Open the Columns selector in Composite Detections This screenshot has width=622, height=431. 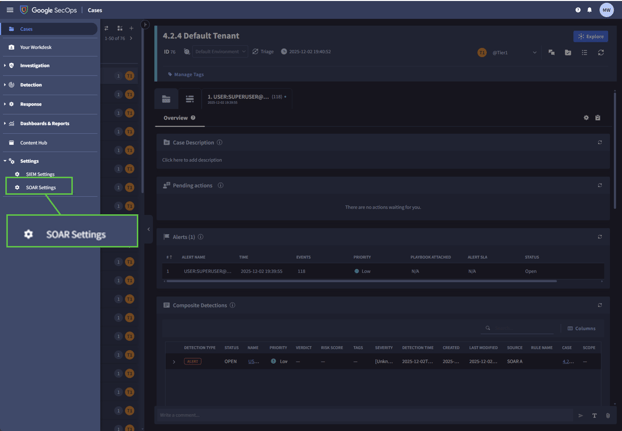[581, 328]
